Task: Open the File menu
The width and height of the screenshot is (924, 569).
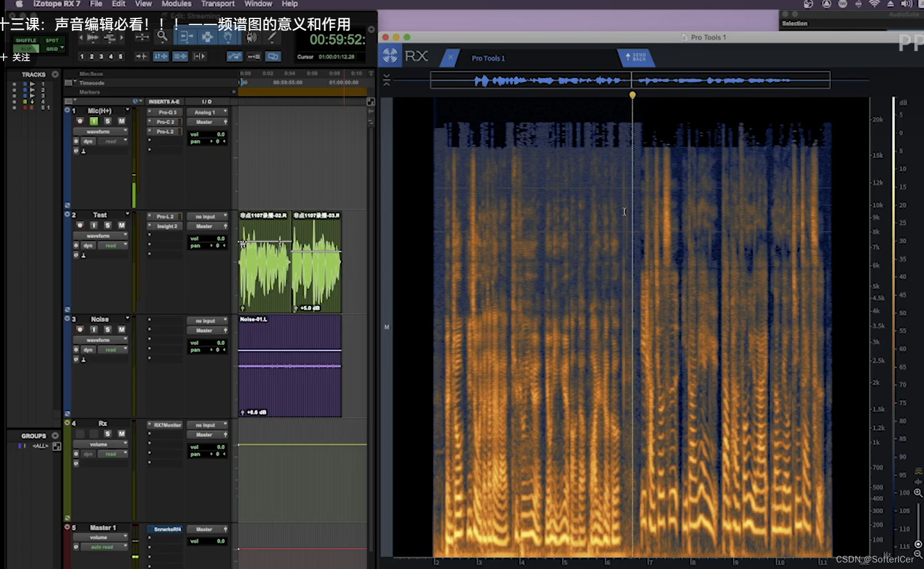Action: pyautogui.click(x=96, y=4)
